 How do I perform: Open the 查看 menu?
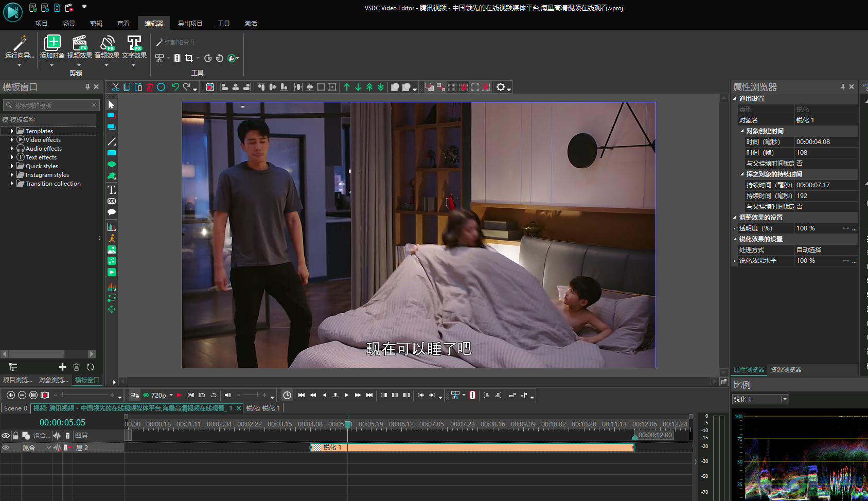[x=123, y=23]
